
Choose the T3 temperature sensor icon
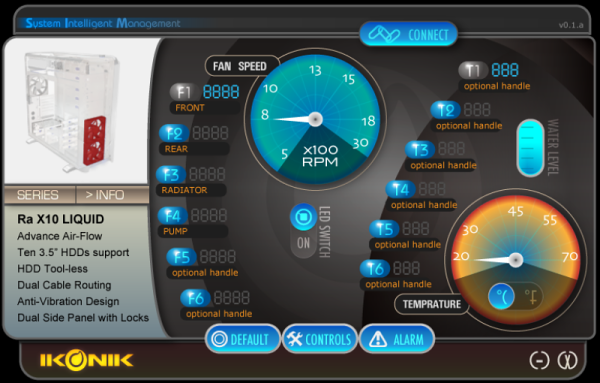pyautogui.click(x=420, y=150)
